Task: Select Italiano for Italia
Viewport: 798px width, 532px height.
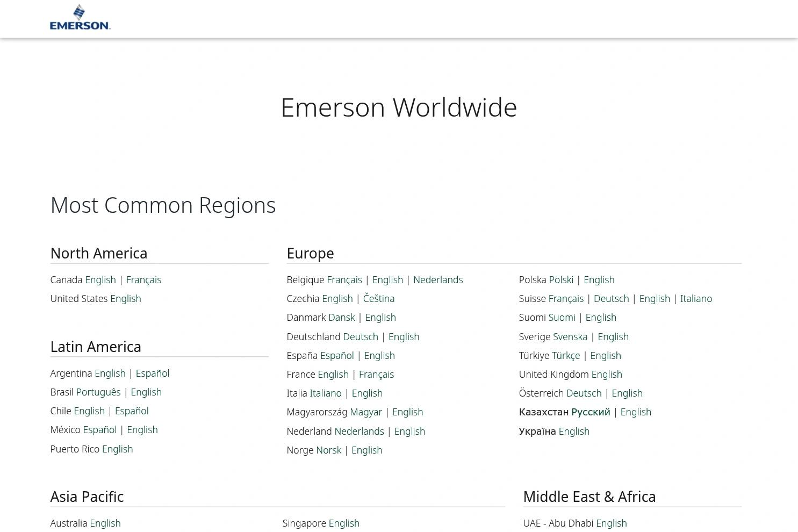Action: point(326,393)
